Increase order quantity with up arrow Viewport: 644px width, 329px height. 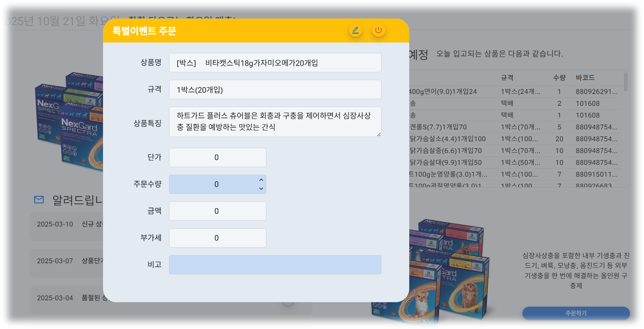(x=261, y=180)
